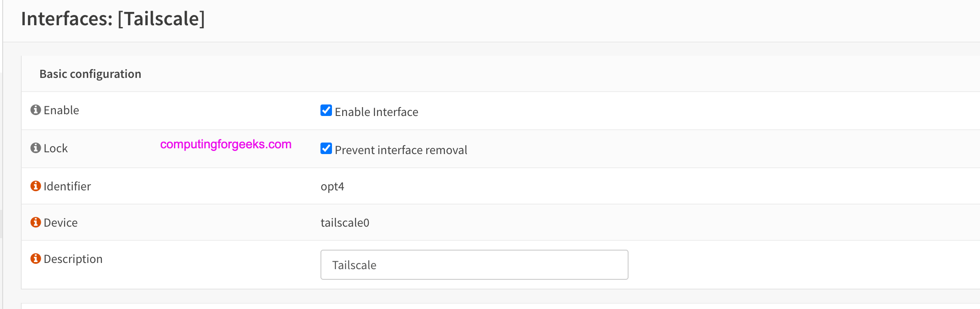This screenshot has width=980, height=309.
Task: Click the orange Device info icon
Action: (35, 222)
